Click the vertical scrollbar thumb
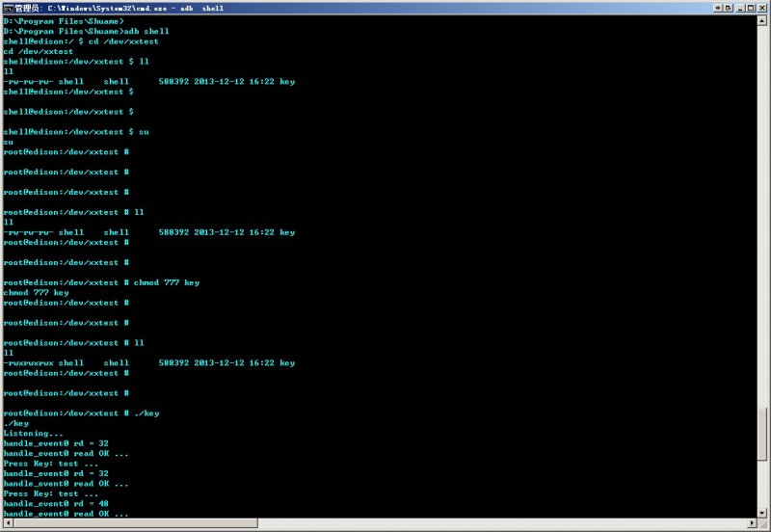Viewport: 771px width, 532px height. [762, 434]
